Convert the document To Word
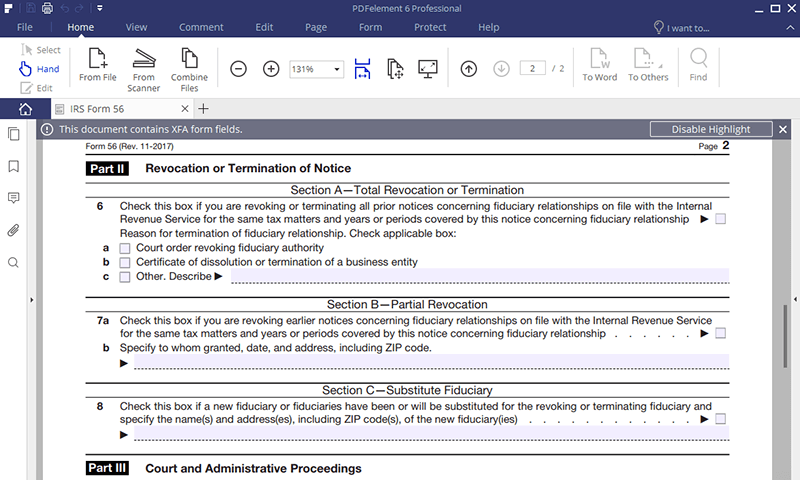 pos(599,64)
